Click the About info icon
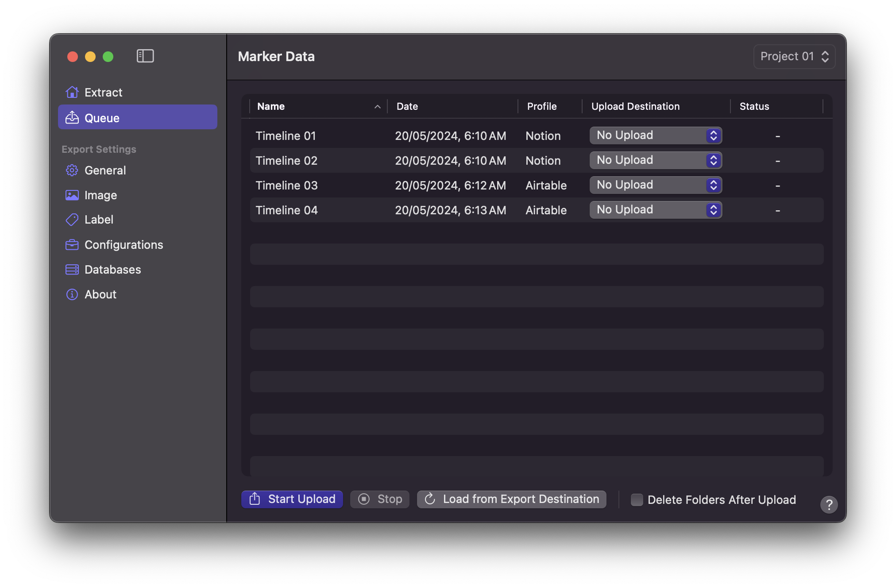This screenshot has height=588, width=896. tap(72, 294)
